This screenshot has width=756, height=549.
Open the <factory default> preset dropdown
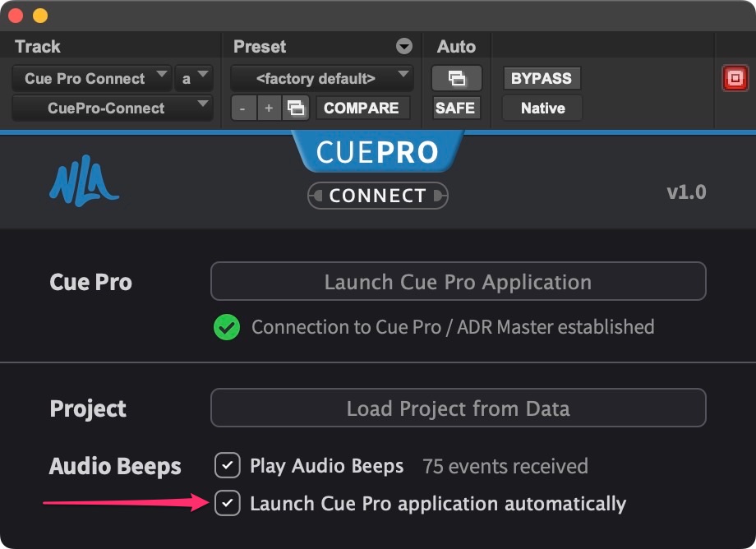(x=322, y=78)
